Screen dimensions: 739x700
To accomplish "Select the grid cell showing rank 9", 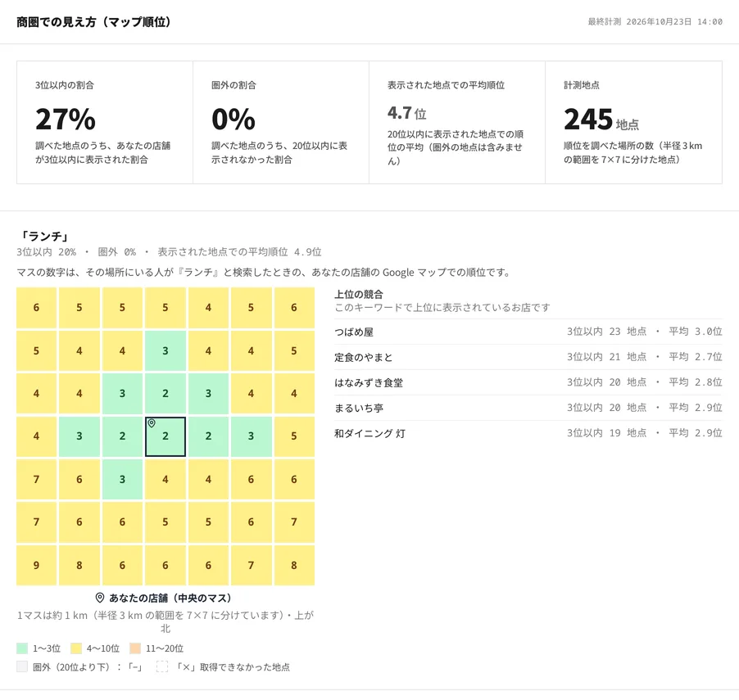I will click(x=36, y=565).
